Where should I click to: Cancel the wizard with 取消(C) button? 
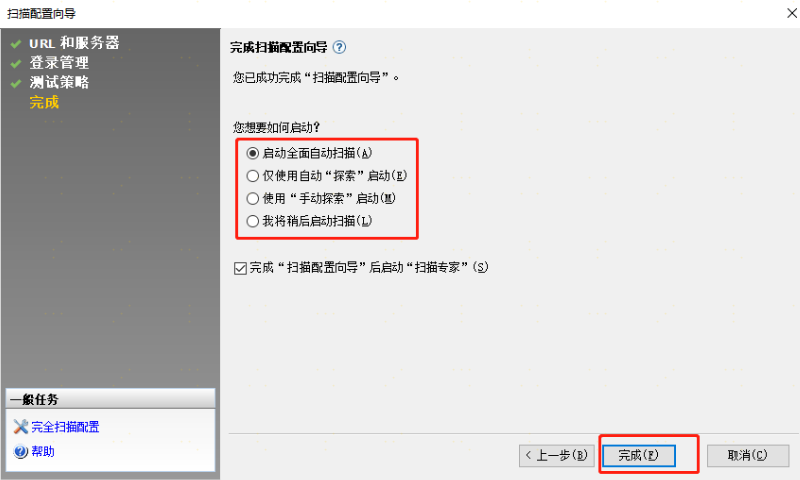pos(747,455)
